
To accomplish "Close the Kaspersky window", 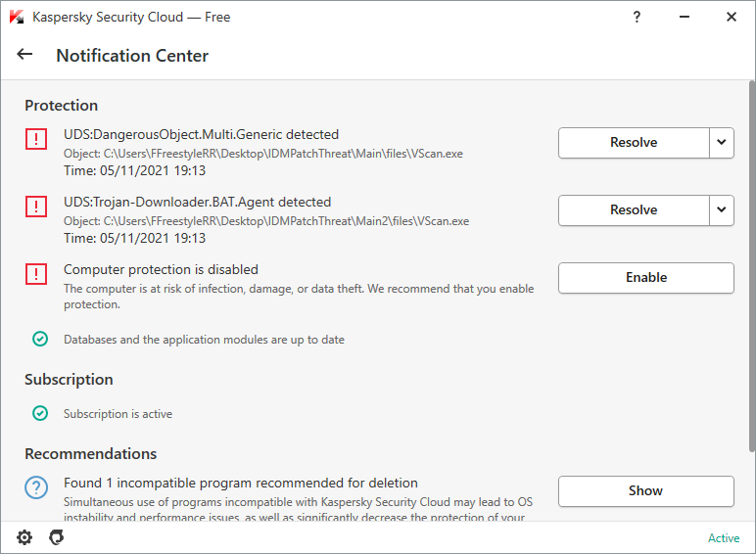I will coord(732,17).
